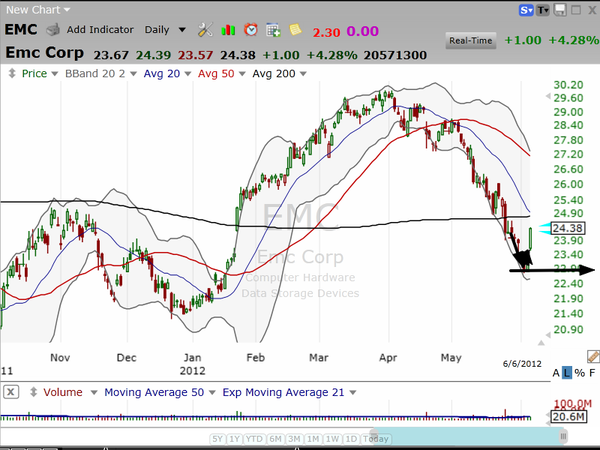Click the EMC ticker symbol
Image resolution: width=600 pixels, height=450 pixels.
pyautogui.click(x=21, y=29)
